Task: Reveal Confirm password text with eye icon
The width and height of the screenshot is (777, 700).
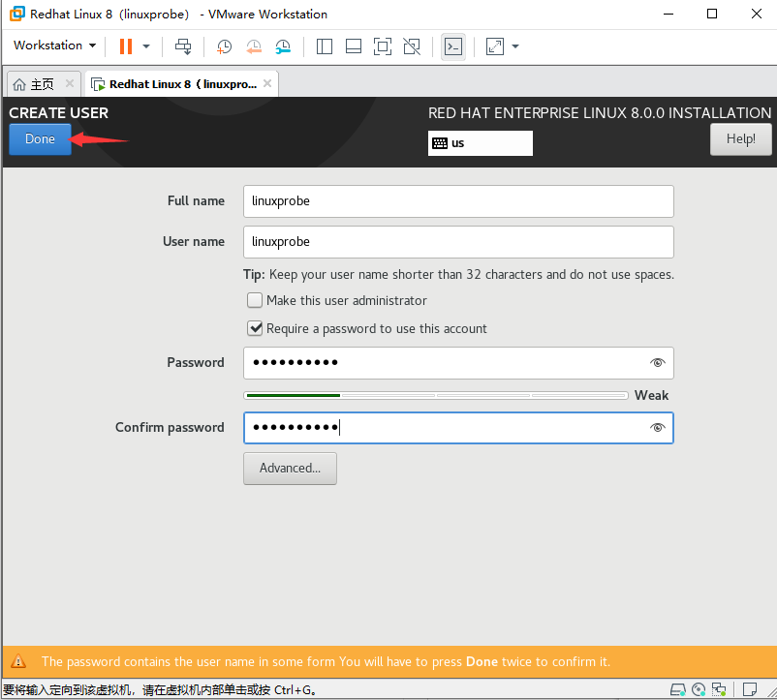Action: (658, 428)
